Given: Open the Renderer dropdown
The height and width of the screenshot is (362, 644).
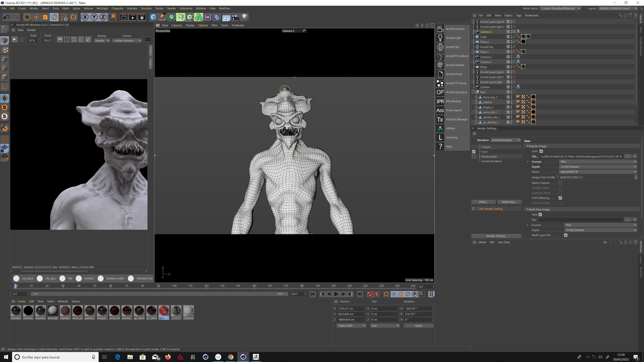Looking at the screenshot, I should tap(505, 140).
